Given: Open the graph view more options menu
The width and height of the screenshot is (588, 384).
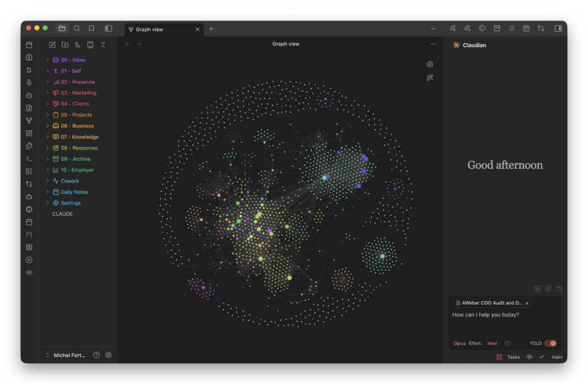Looking at the screenshot, I should [x=433, y=44].
